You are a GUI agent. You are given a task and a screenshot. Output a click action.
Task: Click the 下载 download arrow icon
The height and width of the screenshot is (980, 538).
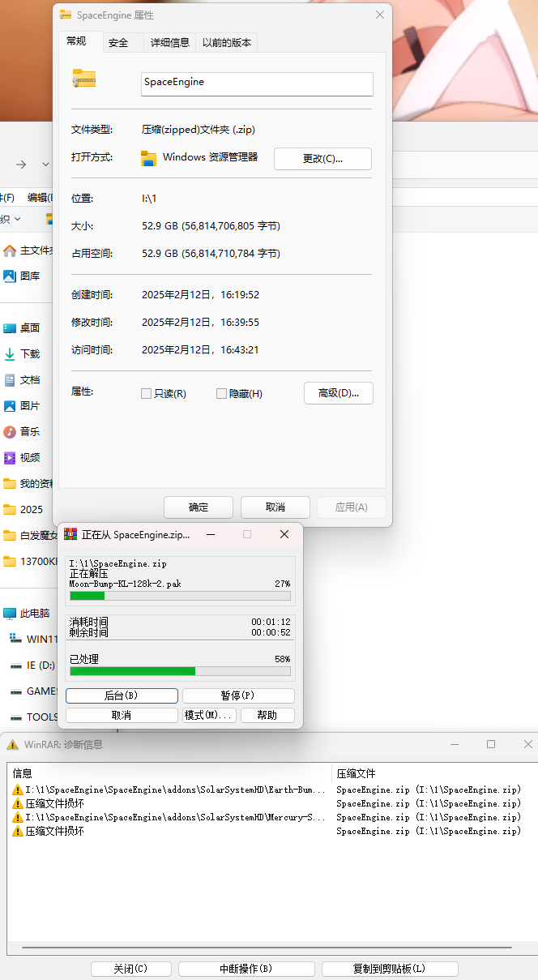10,354
